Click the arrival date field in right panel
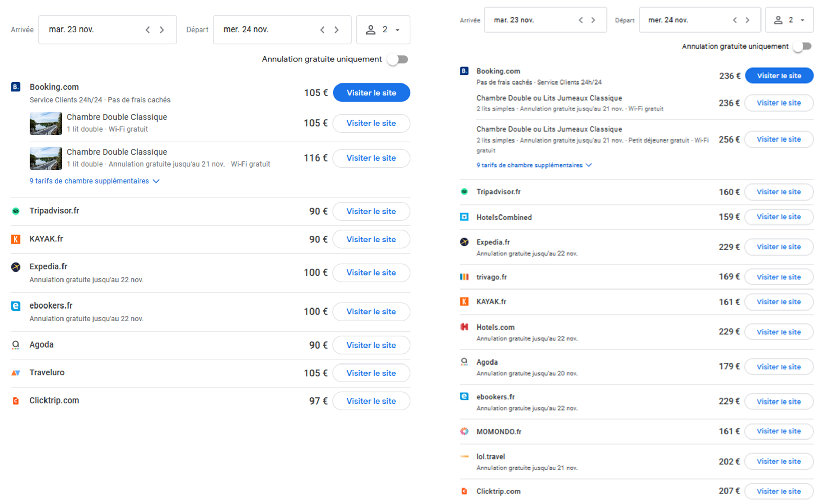Image resolution: width=824 pixels, height=504 pixels. [545, 20]
